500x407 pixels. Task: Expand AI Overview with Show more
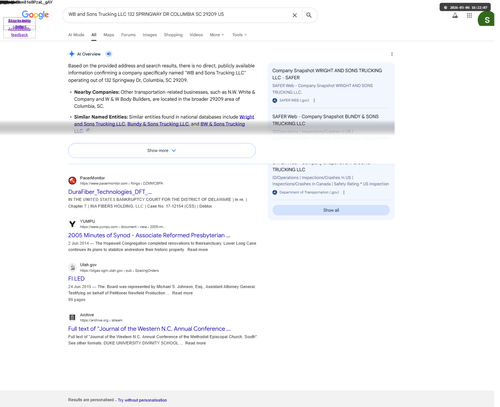tap(162, 151)
